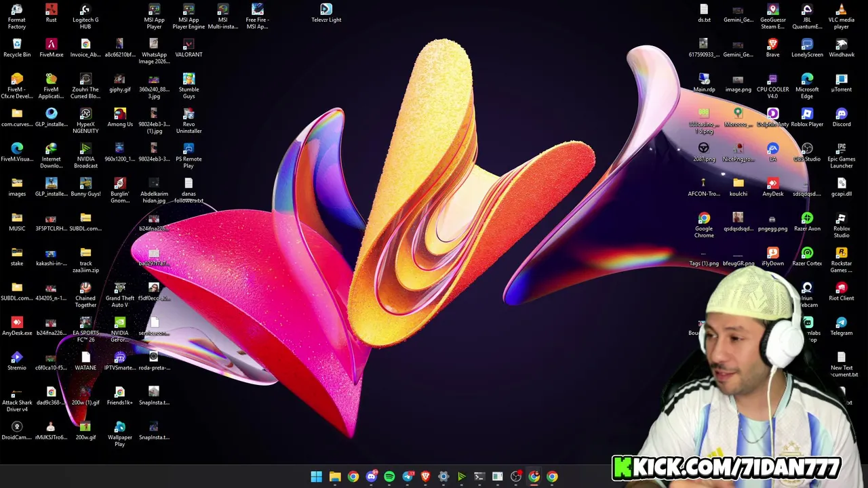Click the Grand Theft Auto V shortcut
868x488 pixels.
(120, 295)
